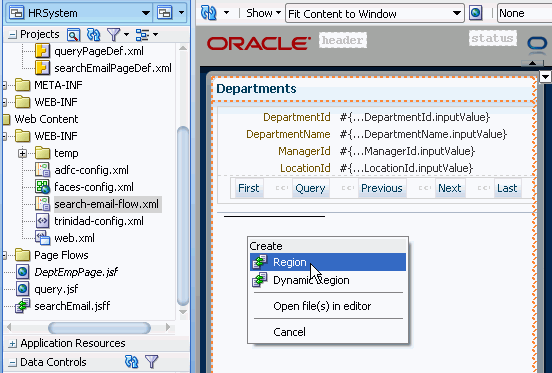Refresh the Projects panel
Screen dimensions: 552x373
click(94, 34)
